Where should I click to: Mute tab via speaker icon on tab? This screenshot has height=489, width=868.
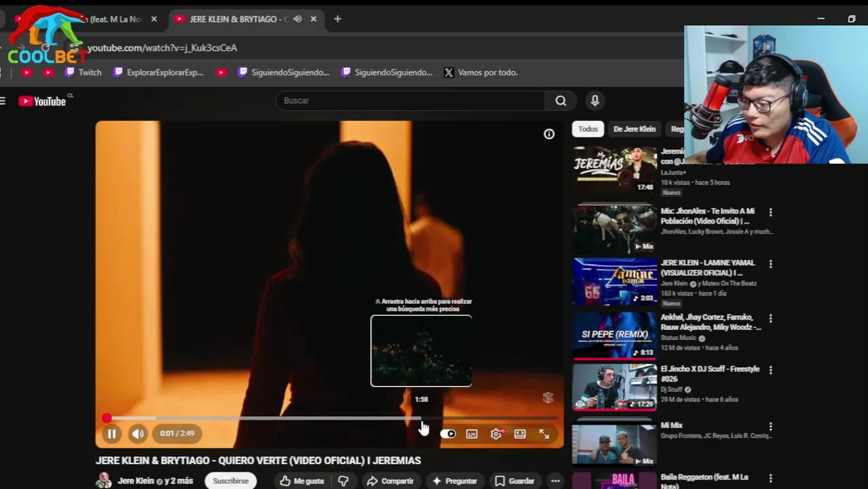pyautogui.click(x=297, y=19)
